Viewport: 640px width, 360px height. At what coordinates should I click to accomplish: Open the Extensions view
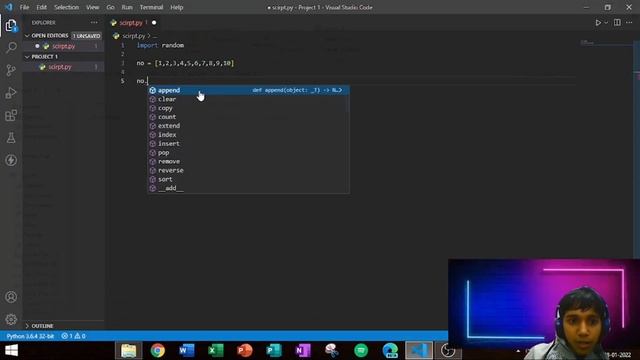point(11,115)
